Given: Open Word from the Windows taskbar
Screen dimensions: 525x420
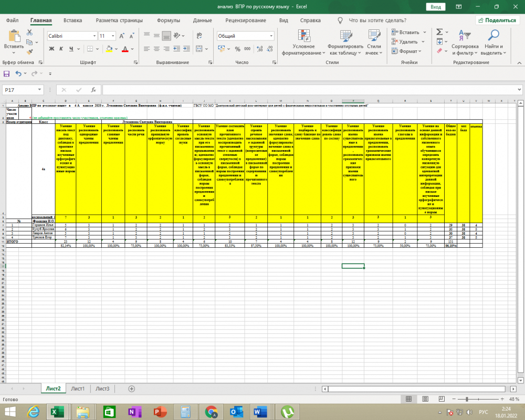Looking at the screenshot, I should click(260, 412).
